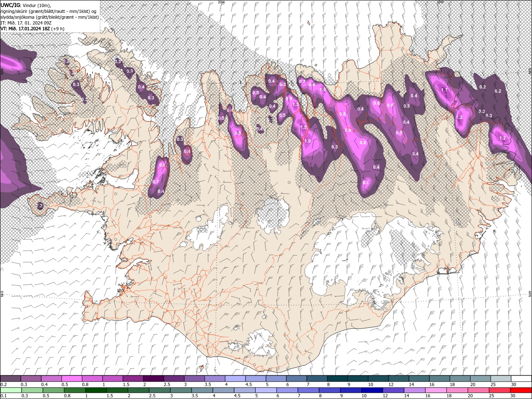Pick the darkest green 1 swatch in the rain scale
The image size is (532, 399).
coord(96,390)
